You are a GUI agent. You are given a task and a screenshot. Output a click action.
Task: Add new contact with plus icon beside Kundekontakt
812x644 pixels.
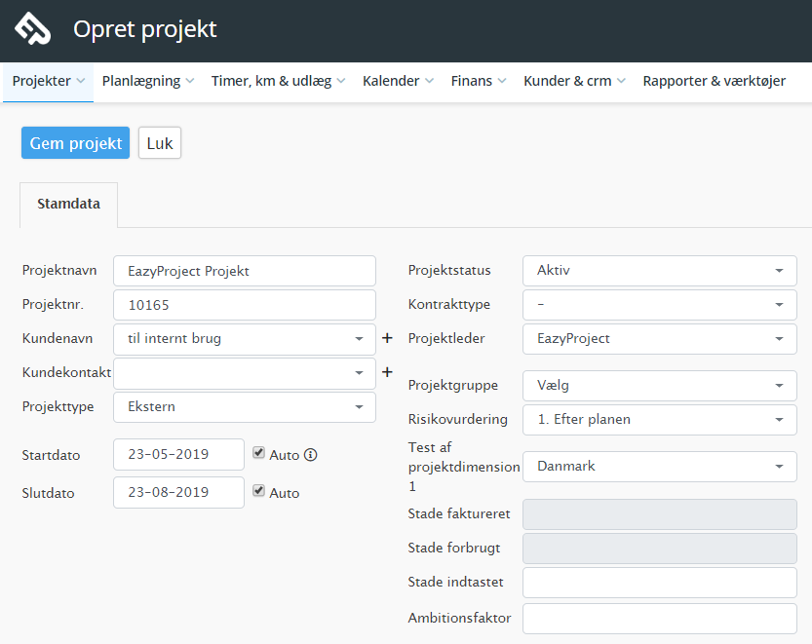coord(387,372)
